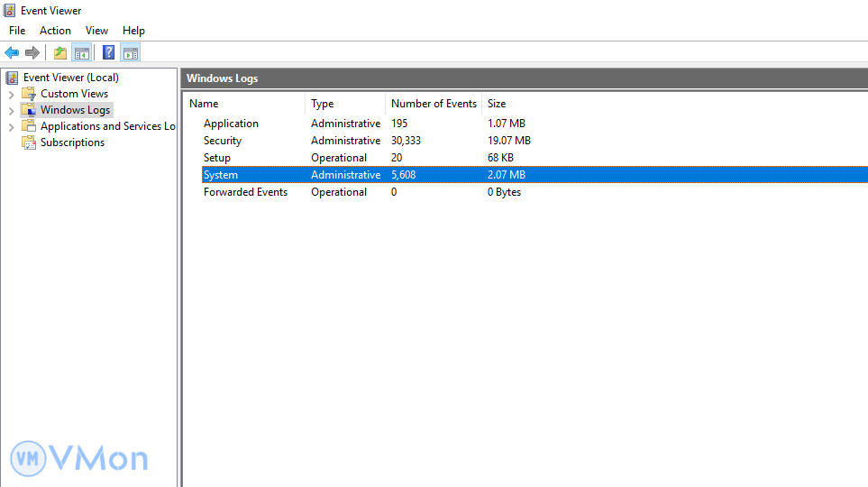This screenshot has height=487, width=868.
Task: Open the File menu
Action: point(17,31)
